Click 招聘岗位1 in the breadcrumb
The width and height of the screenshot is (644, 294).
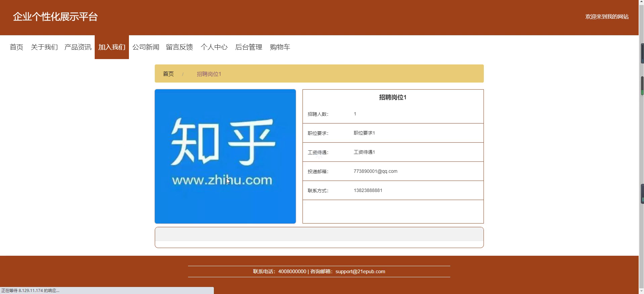(x=209, y=74)
